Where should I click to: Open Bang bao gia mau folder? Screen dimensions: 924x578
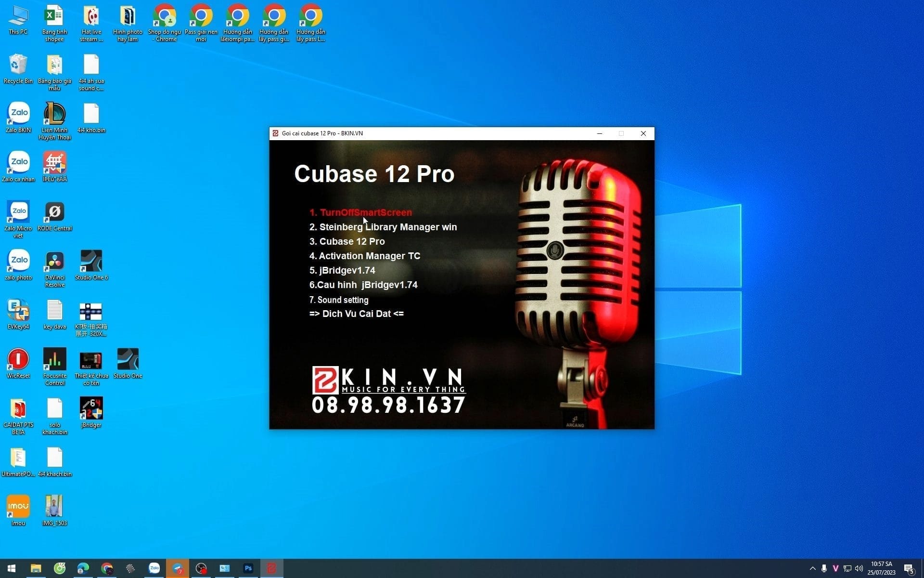pyautogui.click(x=54, y=72)
